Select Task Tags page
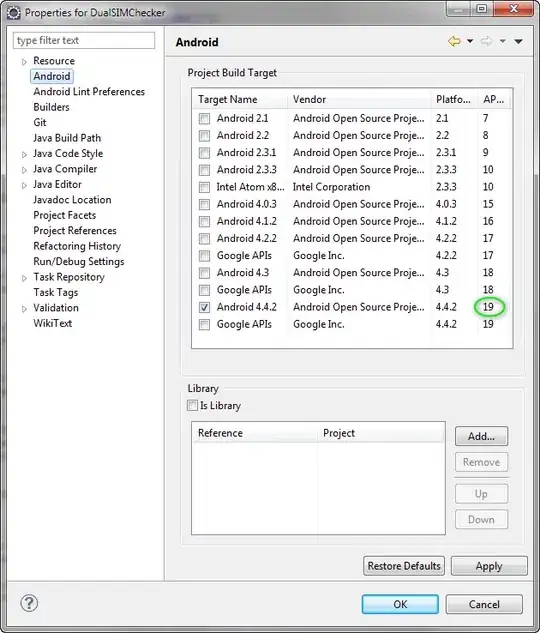Viewport: 540px width, 633px height. click(56, 292)
